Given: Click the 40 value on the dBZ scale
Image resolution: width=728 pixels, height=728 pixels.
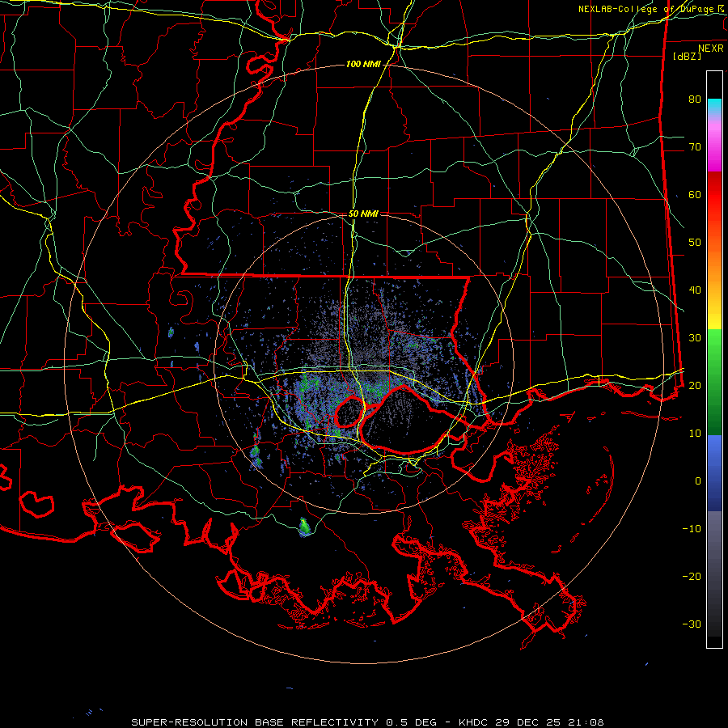Looking at the screenshot, I should 695,290.
